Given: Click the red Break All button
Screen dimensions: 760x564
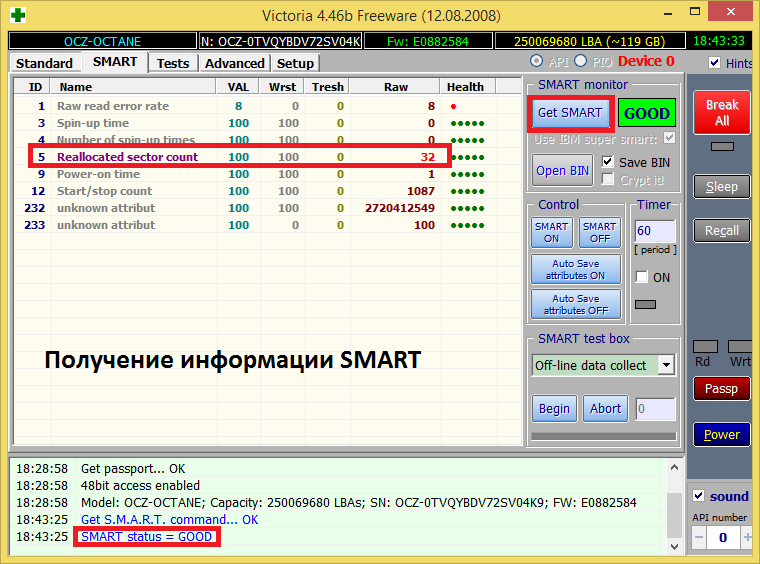Looking at the screenshot, I should [x=722, y=112].
